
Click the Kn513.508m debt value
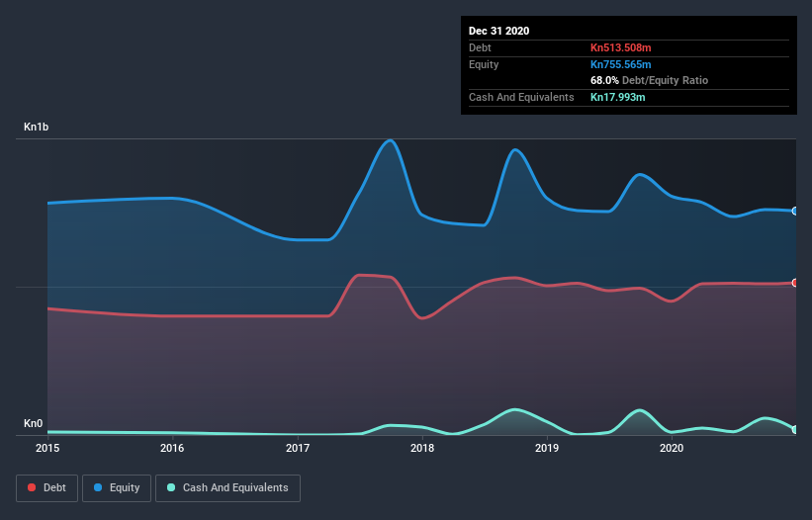(620, 47)
